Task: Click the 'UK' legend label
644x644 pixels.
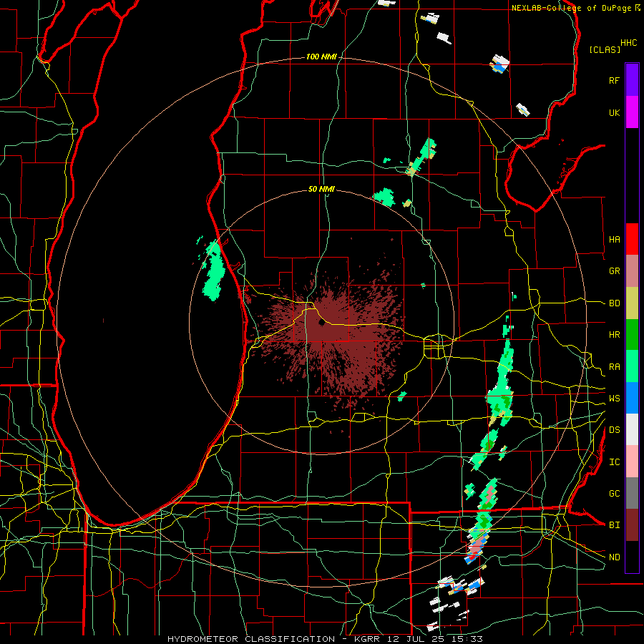Action: tap(614, 112)
